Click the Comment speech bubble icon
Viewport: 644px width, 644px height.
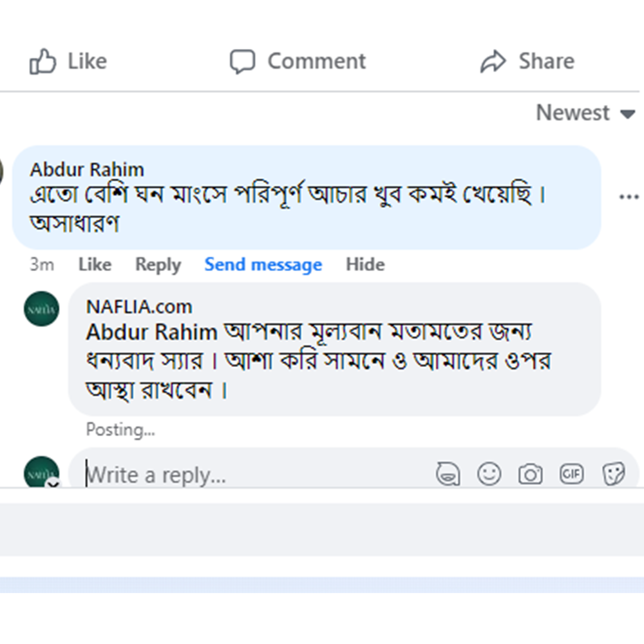[x=242, y=62]
